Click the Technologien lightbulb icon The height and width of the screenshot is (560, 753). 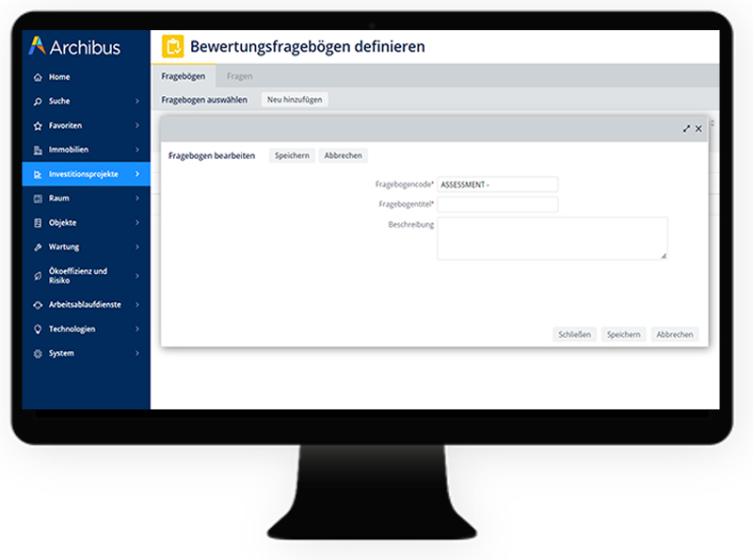[38, 329]
